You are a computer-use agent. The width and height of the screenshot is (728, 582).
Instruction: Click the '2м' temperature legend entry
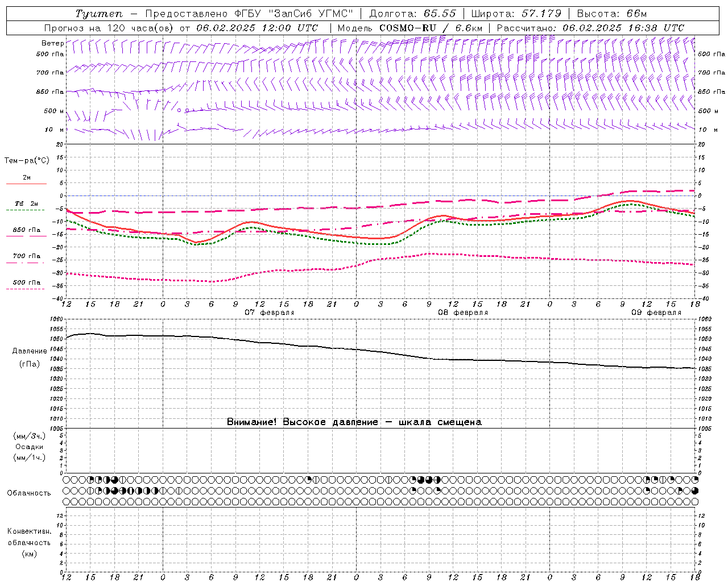tap(27, 178)
